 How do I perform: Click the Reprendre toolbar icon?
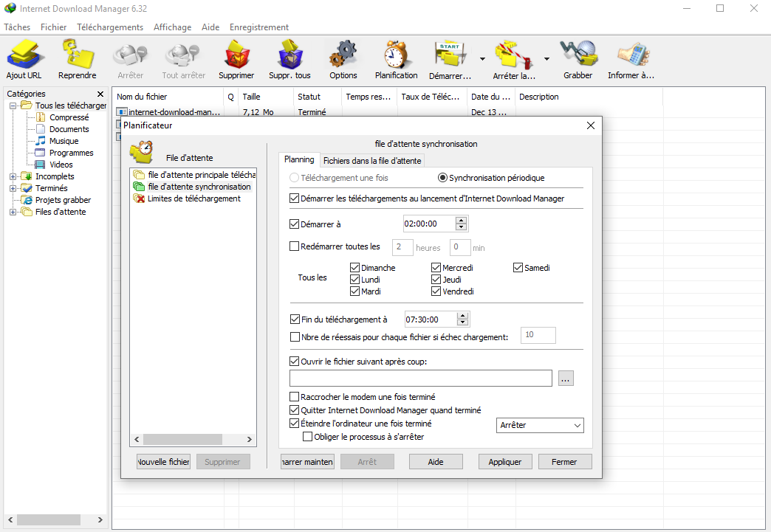coord(78,55)
